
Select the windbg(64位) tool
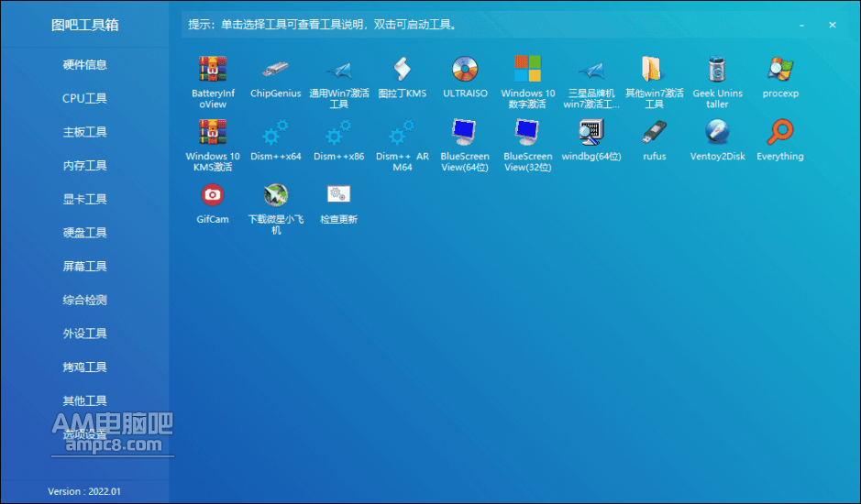point(591,132)
